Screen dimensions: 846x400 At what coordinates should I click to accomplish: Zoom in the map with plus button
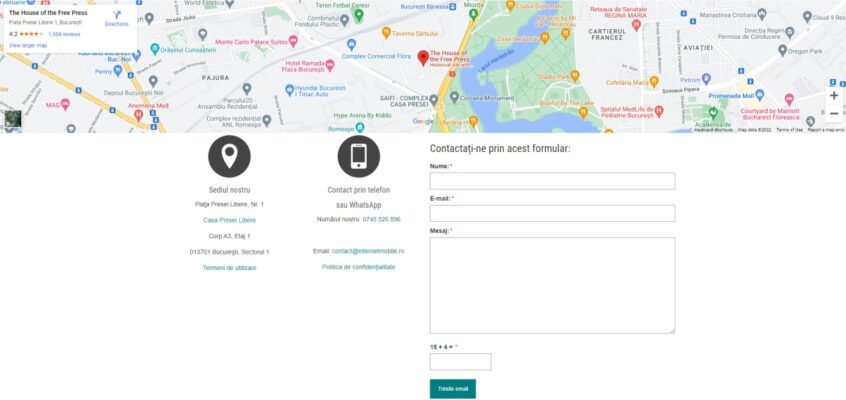[834, 96]
